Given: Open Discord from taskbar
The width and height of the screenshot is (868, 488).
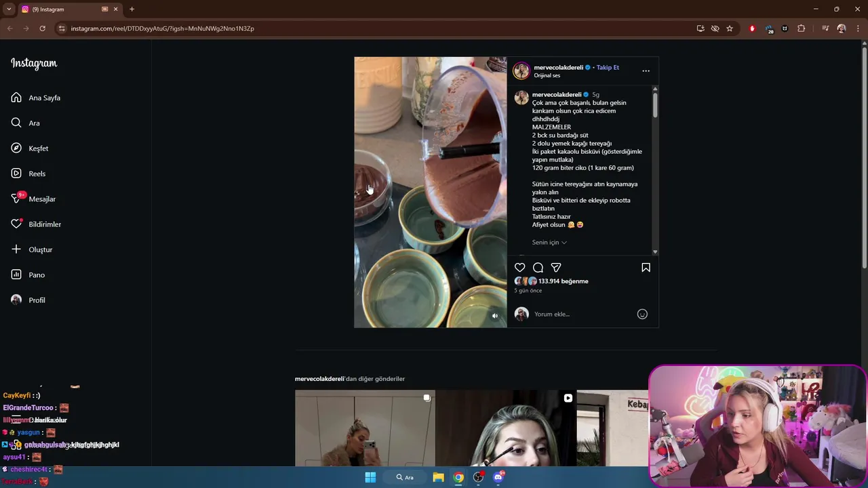Looking at the screenshot, I should [498, 477].
